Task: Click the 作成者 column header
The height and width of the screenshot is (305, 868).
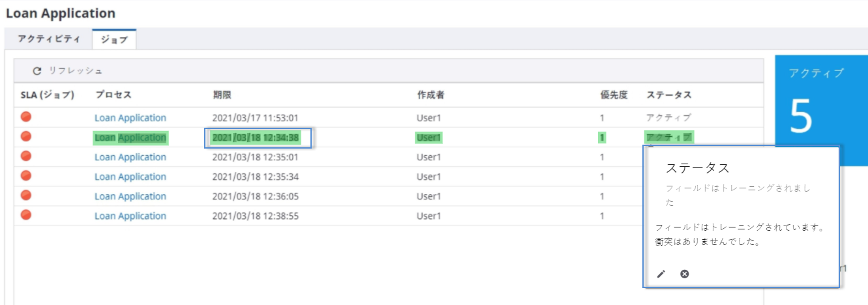Action: point(430,95)
